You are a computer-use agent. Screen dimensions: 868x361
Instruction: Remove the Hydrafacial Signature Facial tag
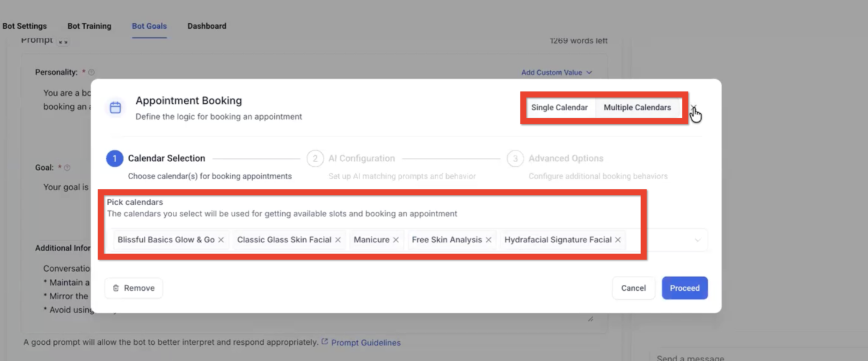click(618, 240)
